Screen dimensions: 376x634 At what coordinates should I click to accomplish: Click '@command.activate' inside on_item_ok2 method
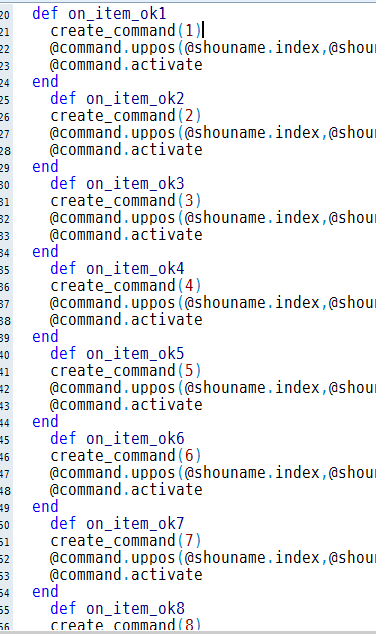[x=126, y=150]
